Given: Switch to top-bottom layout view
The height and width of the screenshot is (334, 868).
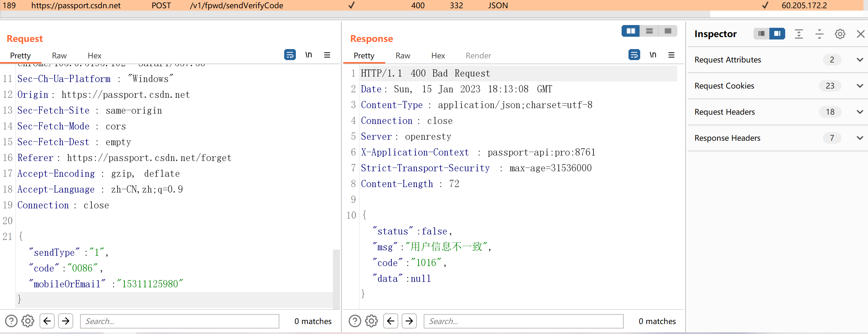Looking at the screenshot, I should click(649, 31).
